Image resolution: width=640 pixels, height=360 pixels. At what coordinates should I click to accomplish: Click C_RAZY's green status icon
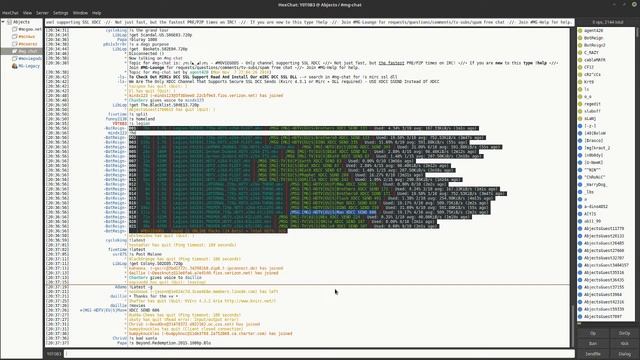click(x=580, y=53)
